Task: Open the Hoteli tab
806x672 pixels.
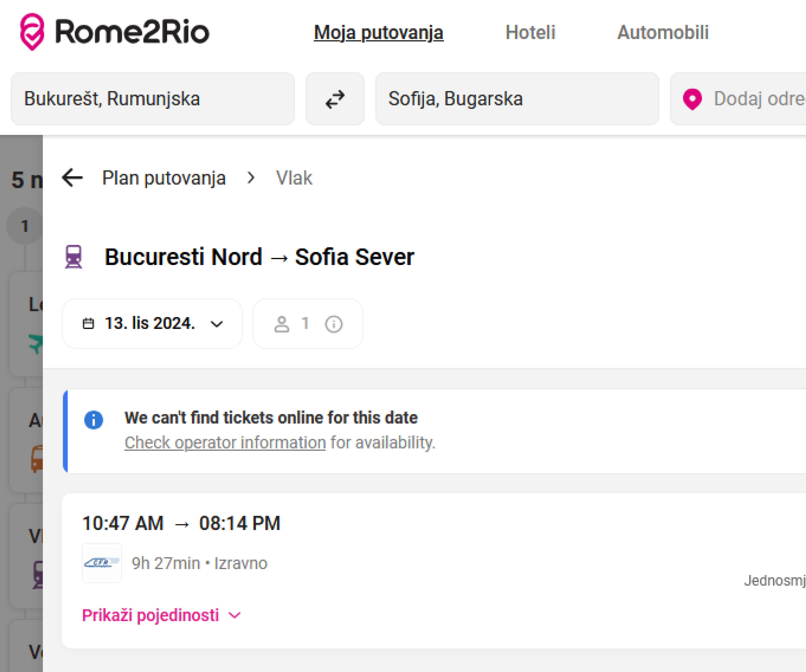Action: (x=530, y=32)
